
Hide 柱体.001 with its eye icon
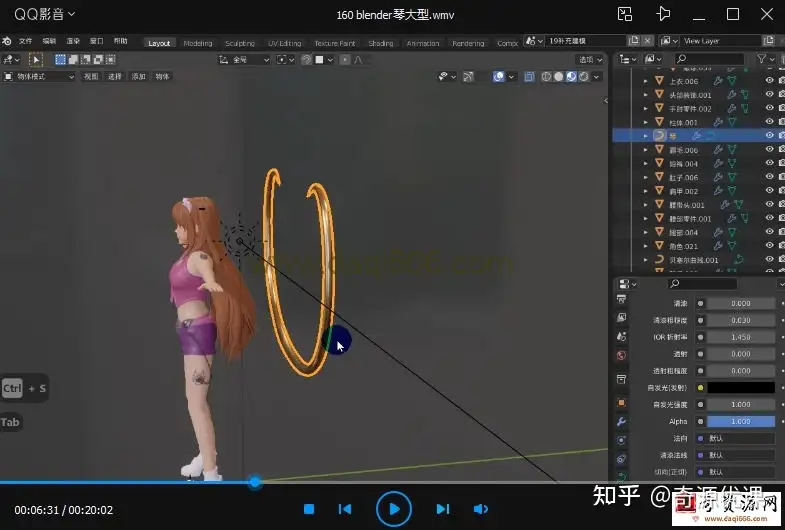(769, 122)
